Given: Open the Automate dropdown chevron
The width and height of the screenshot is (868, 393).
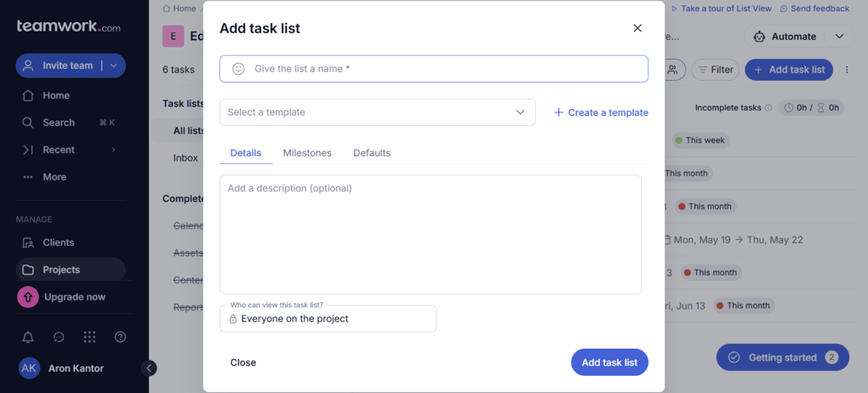Looking at the screenshot, I should pos(839,37).
